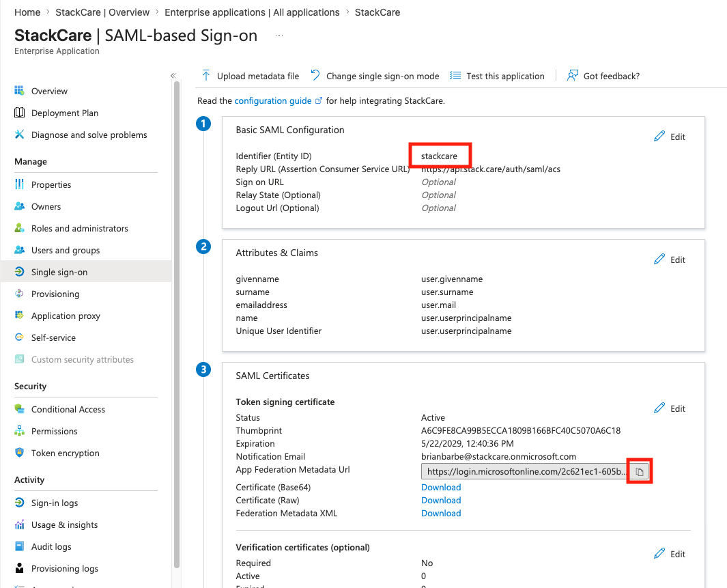Click the Application proxy icon

click(x=19, y=315)
